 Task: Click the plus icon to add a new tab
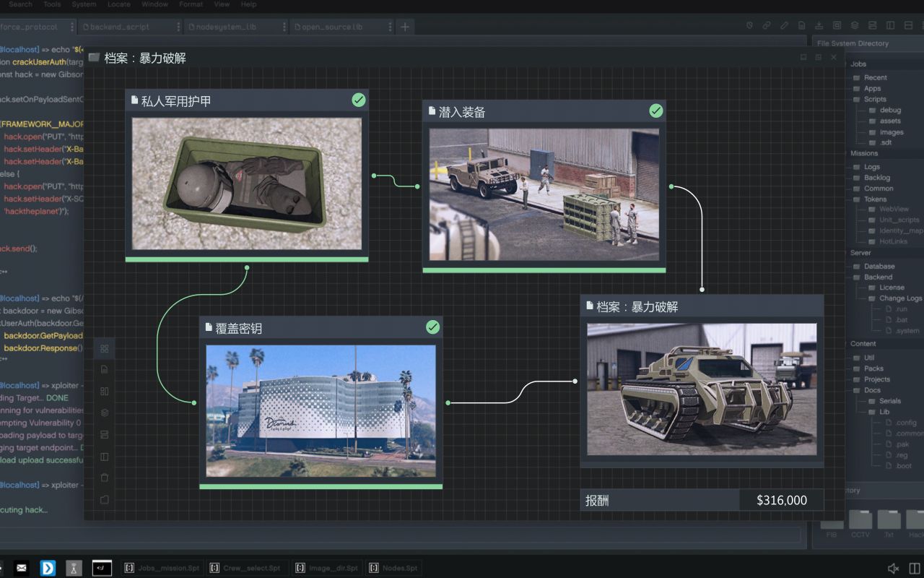(x=405, y=27)
